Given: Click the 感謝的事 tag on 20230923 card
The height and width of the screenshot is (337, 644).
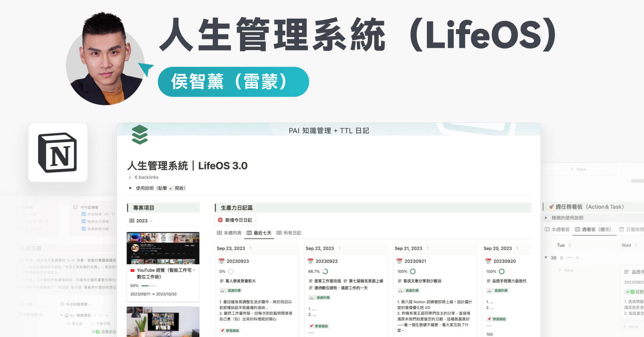Looking at the screenshot, I should [231, 290].
